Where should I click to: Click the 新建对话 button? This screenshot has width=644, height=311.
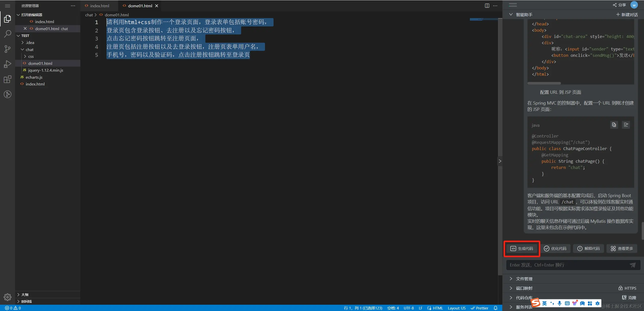(x=627, y=15)
